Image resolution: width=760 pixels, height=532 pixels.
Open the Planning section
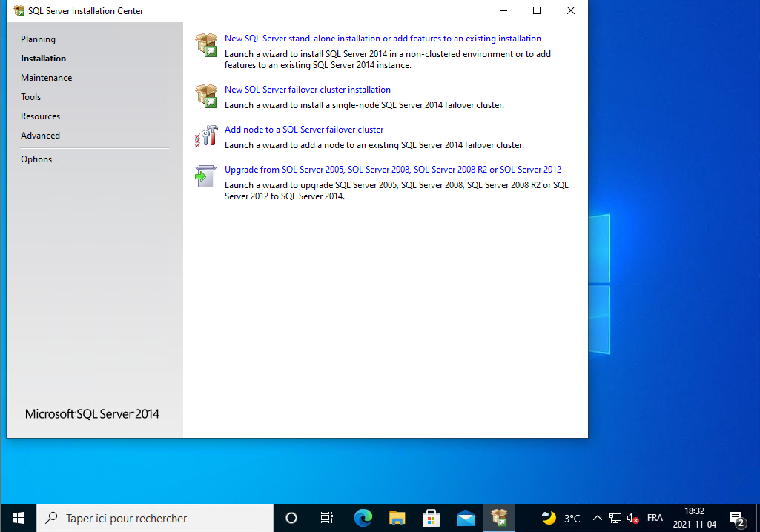tap(38, 39)
